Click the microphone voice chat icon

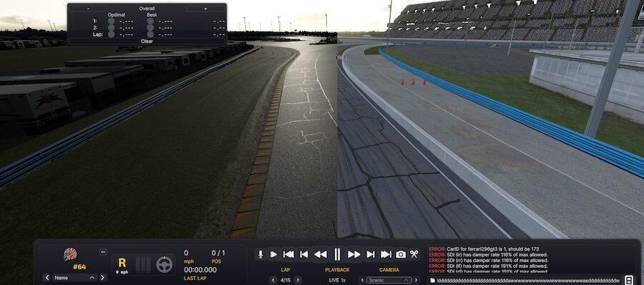(260, 254)
